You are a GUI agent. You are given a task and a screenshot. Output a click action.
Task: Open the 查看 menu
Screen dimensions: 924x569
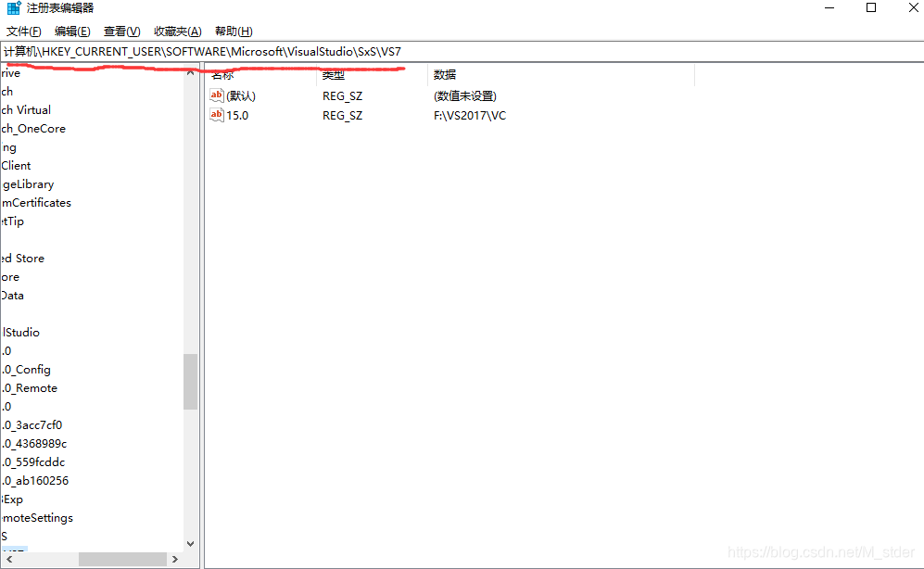[x=121, y=31]
